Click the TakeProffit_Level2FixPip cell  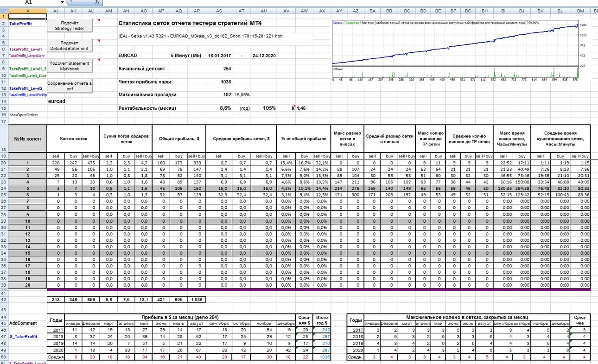[x=28, y=95]
